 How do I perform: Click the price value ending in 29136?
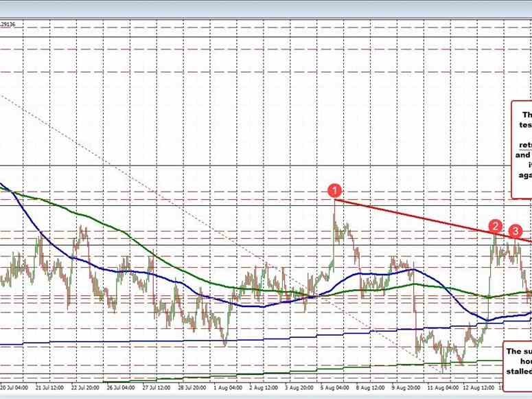[x=8, y=25]
